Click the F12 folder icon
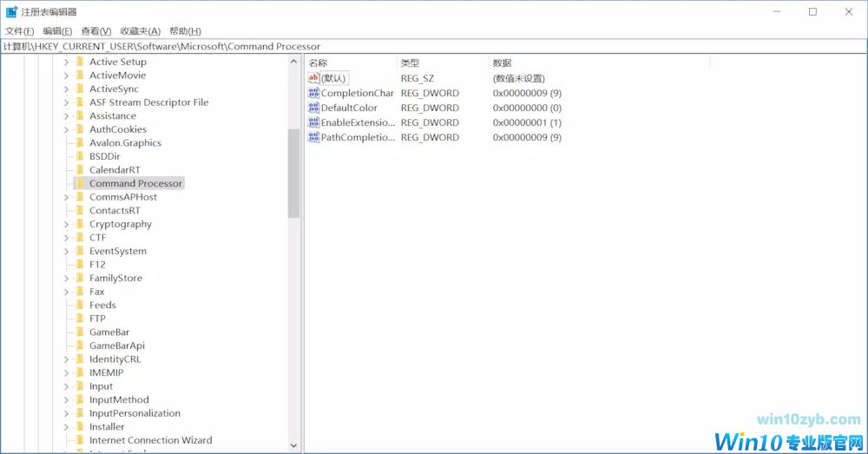 (80, 264)
